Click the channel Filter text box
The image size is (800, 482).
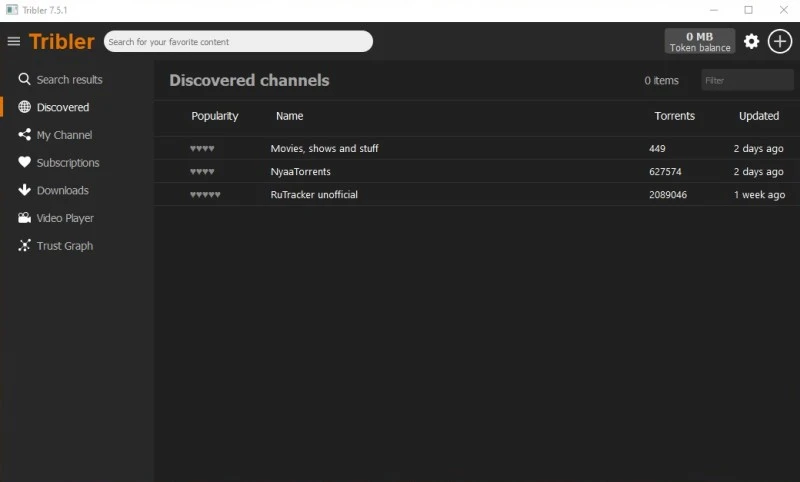pyautogui.click(x=746, y=80)
